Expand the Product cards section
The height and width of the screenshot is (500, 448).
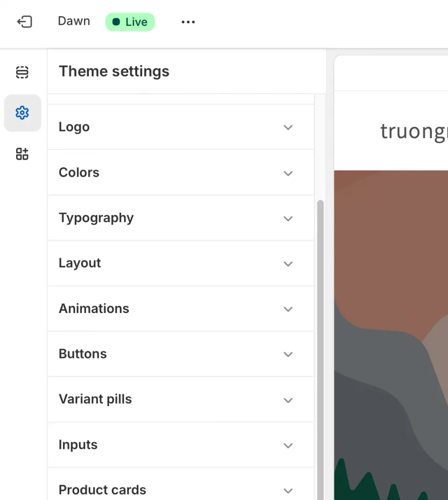coord(181,488)
